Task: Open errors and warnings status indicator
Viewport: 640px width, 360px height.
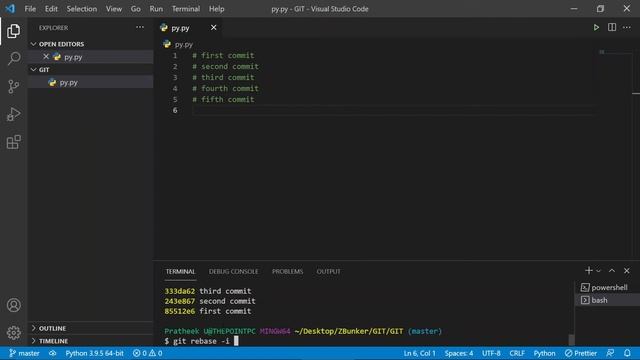Action: click(147, 353)
